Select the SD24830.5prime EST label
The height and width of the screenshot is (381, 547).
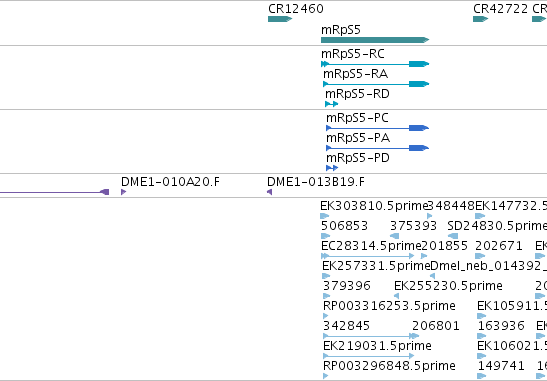coord(497,226)
